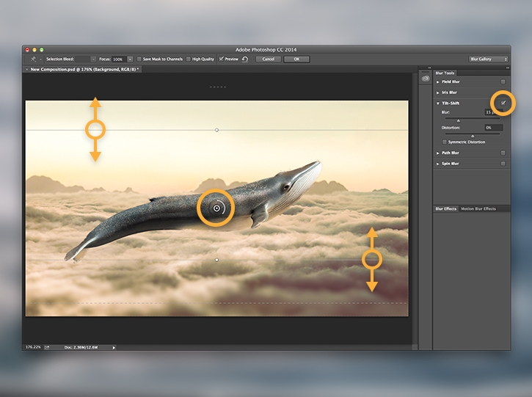Image resolution: width=532 pixels, height=397 pixels.
Task: Click the yellow minimize window button
Action: click(34, 50)
